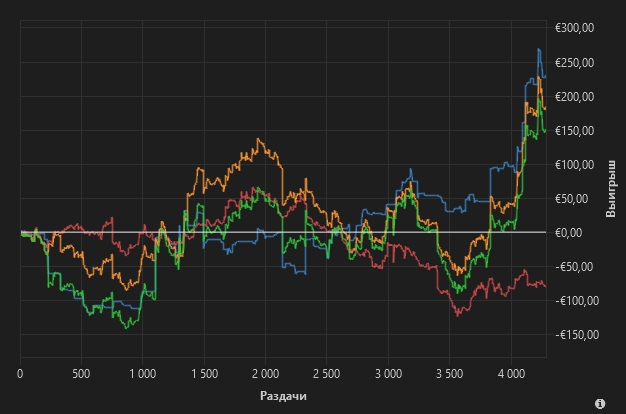Image resolution: width=626 pixels, height=414 pixels.
Task: Click the red line's lowest point near -€120
Action: pyautogui.click(x=458, y=316)
